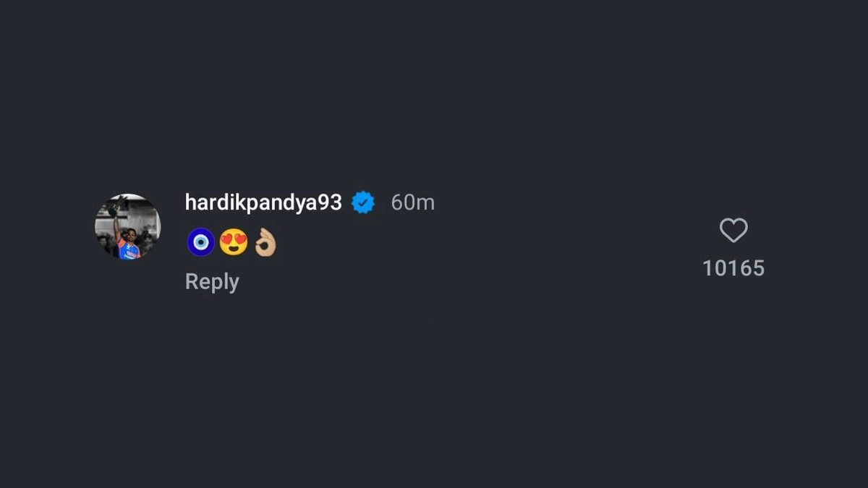
Task: Select the comment's posted time label
Action: tap(413, 203)
